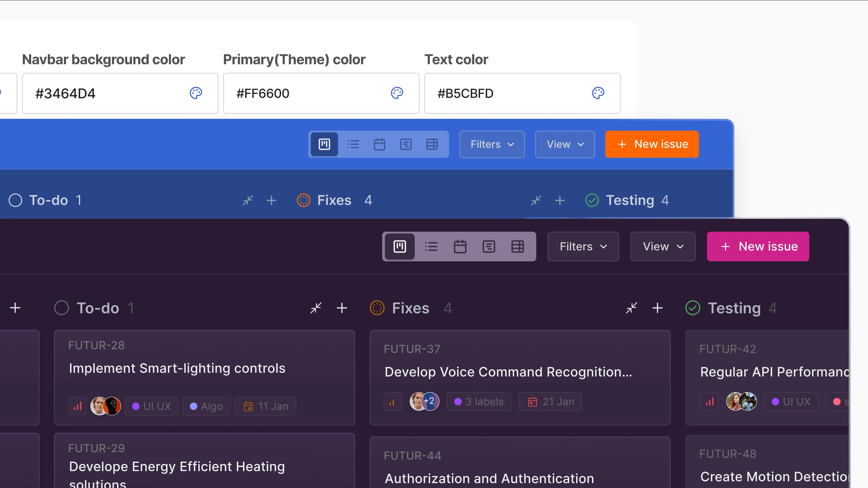Select Gantt view icon in blue toolbar
The image size is (868, 488).
pyautogui.click(x=406, y=145)
